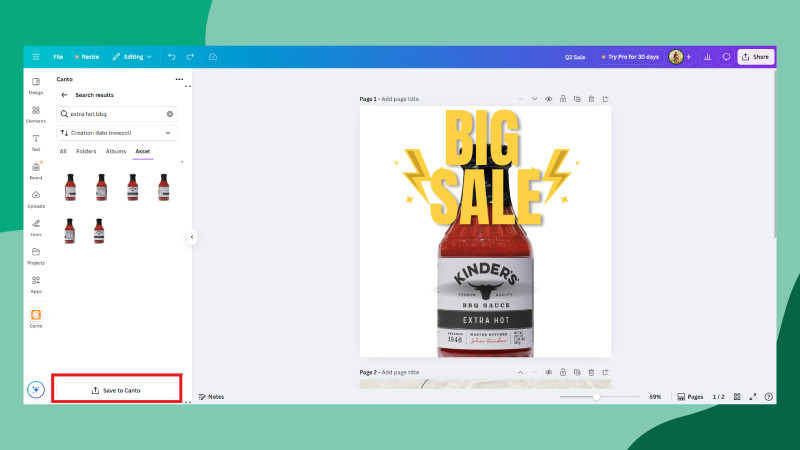800x450 pixels.
Task: Select first bottle thumbnail in second row
Action: coord(70,231)
